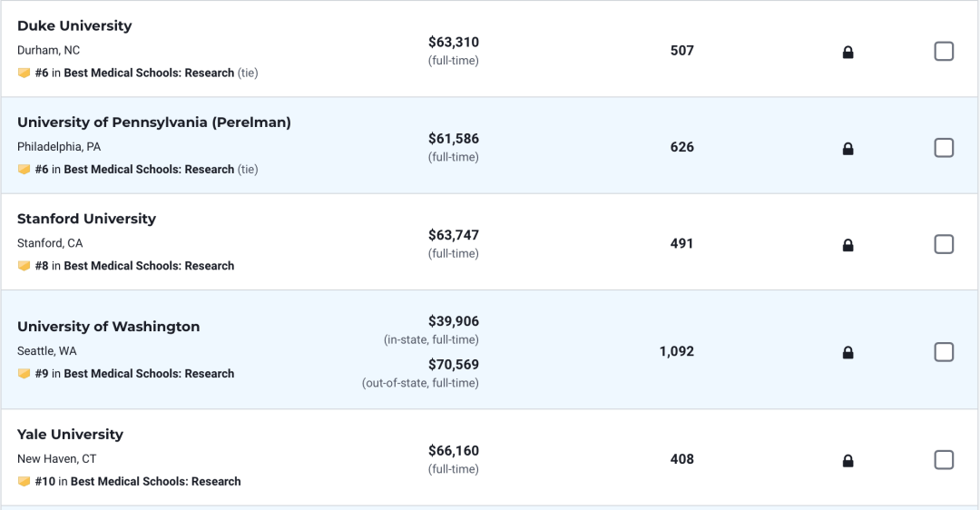
Task: Click the yellow ranking badge icon under Stanford
Action: 24,266
